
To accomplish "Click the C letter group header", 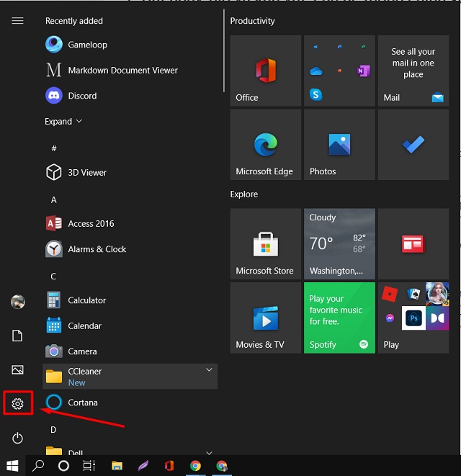I will click(x=53, y=277).
